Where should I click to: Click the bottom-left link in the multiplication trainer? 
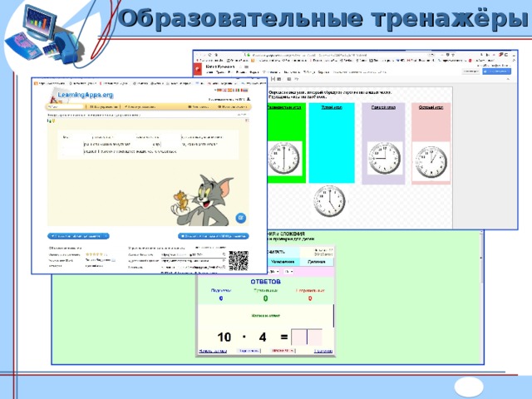(x=213, y=351)
